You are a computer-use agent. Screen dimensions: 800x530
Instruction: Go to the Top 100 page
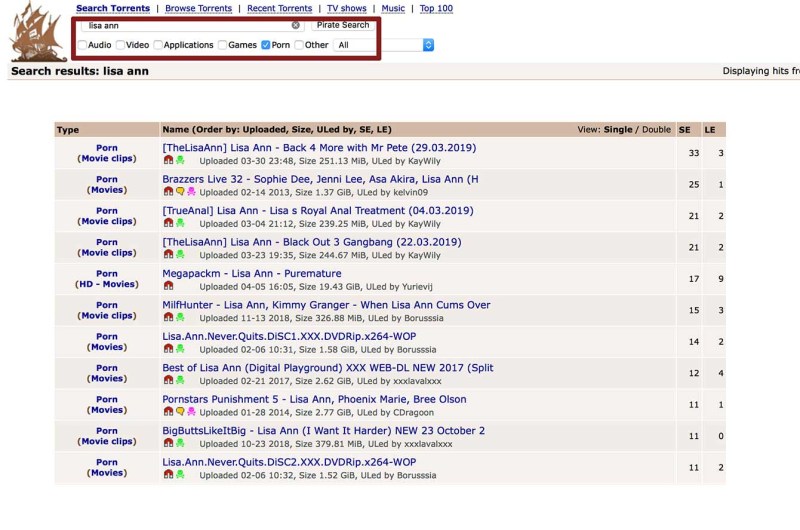click(x=436, y=9)
